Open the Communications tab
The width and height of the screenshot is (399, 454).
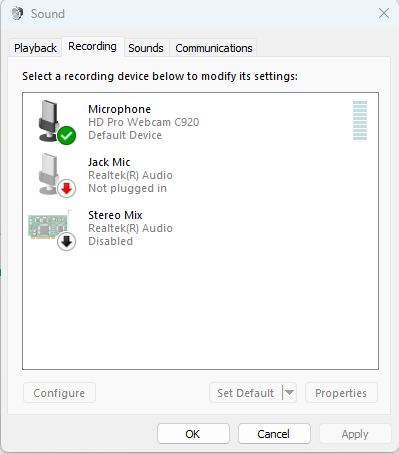tap(214, 48)
